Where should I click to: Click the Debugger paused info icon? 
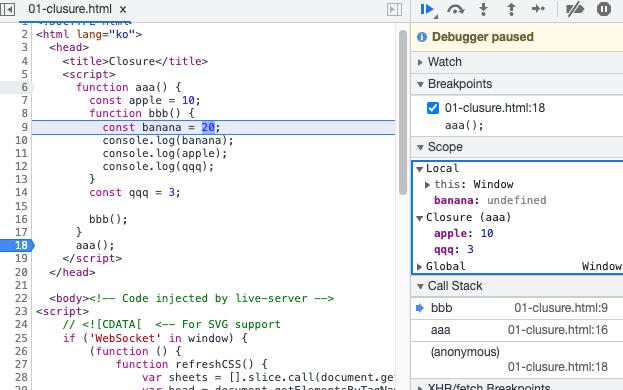422,37
